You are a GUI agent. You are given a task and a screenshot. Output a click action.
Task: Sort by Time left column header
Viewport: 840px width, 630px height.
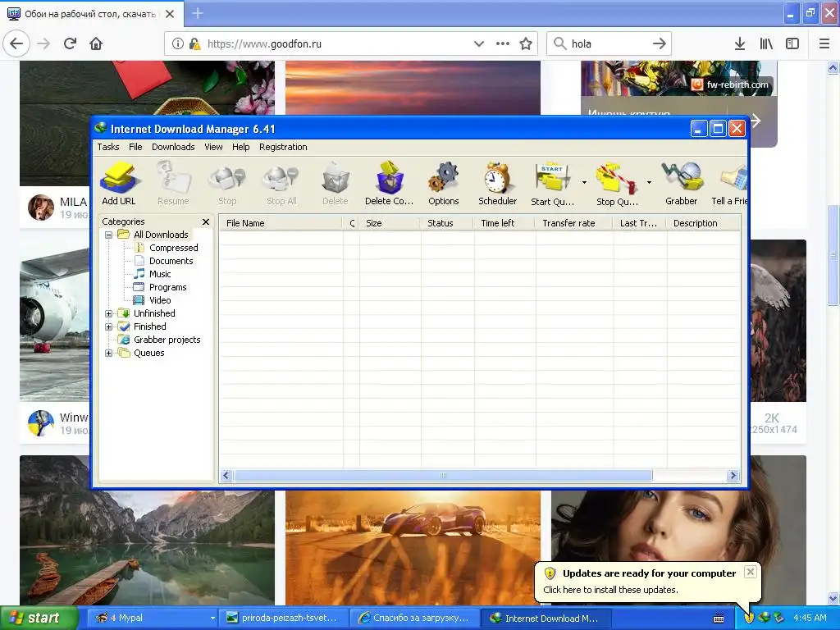tap(504, 223)
